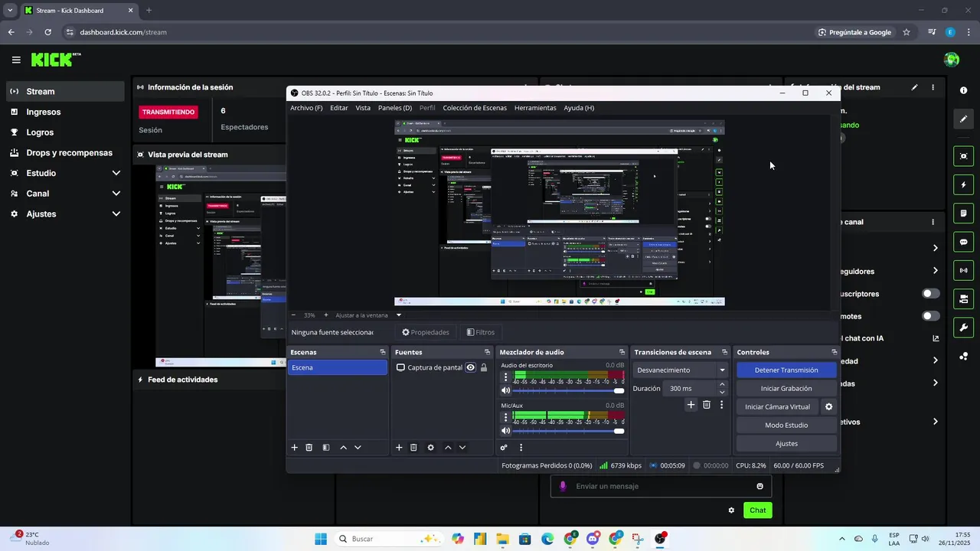This screenshot has width=980, height=551.
Task: Open the Paneles (D) menu in OBS
Action: tap(395, 108)
